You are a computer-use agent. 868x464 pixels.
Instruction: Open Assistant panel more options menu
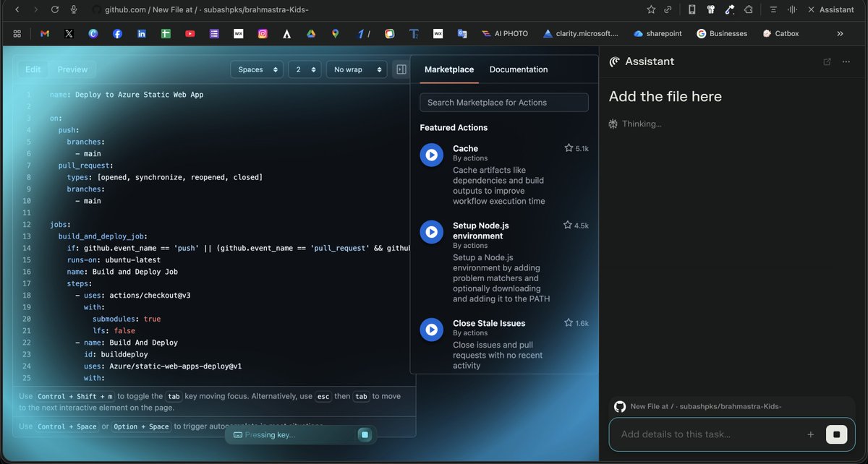click(x=846, y=61)
